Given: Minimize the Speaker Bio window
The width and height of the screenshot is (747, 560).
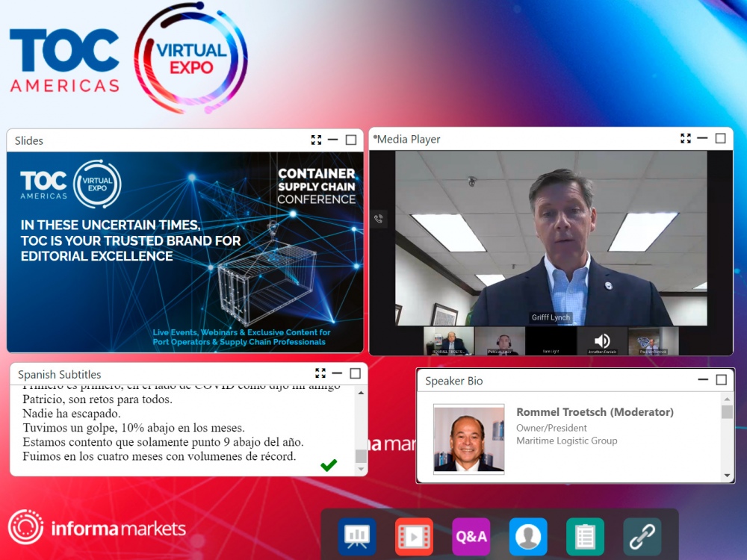Looking at the screenshot, I should (x=703, y=379).
